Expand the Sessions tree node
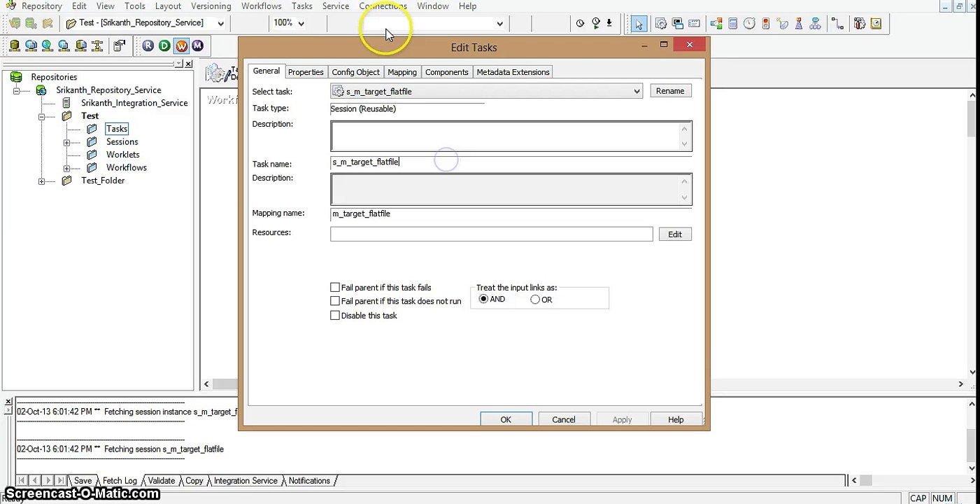 click(66, 142)
